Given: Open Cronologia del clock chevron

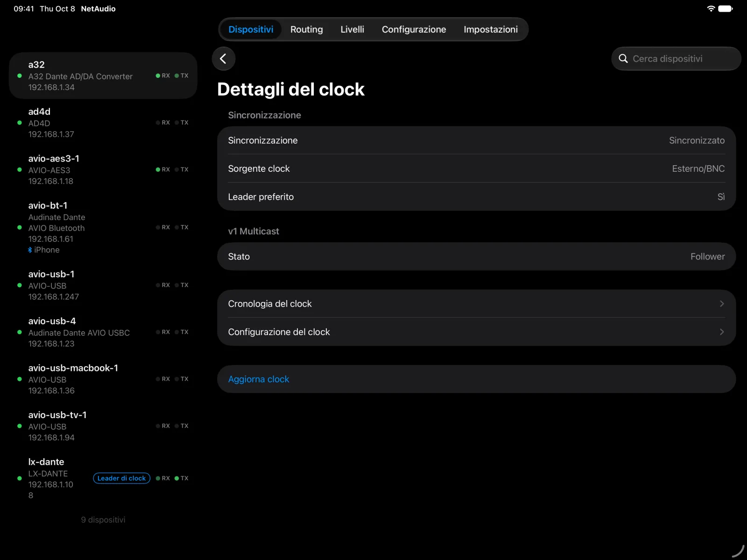Looking at the screenshot, I should pos(722,304).
